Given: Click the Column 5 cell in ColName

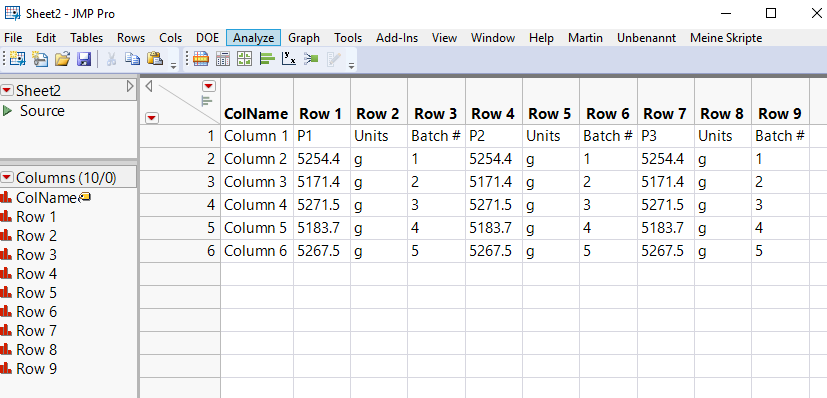Looking at the screenshot, I should point(256,228).
